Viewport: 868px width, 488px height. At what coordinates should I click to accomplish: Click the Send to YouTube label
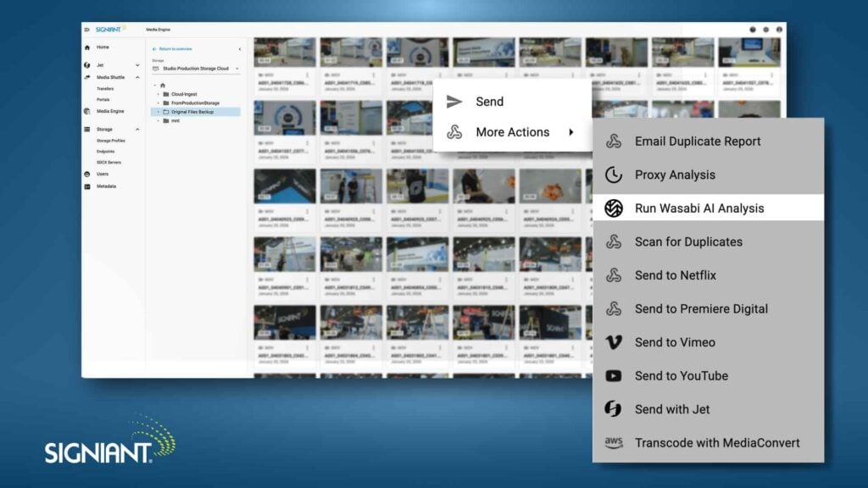(x=681, y=375)
